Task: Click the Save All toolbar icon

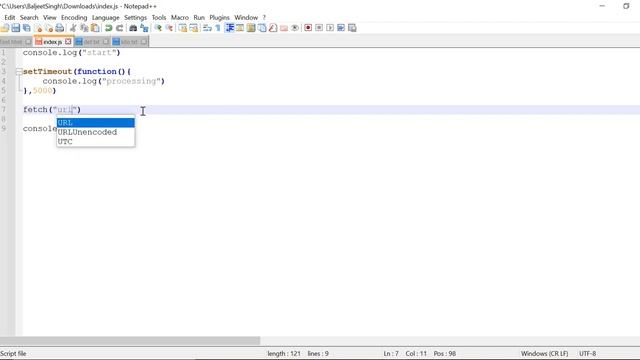Action: click(27, 28)
